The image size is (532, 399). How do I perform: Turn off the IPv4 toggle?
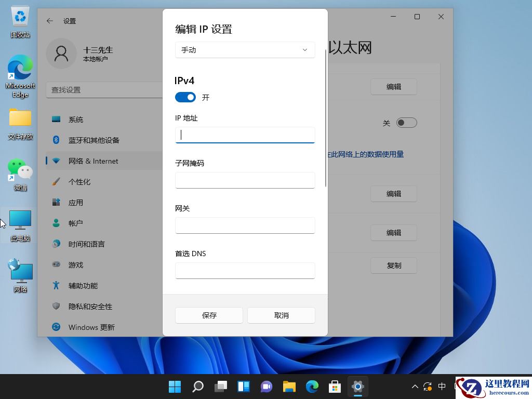point(185,97)
